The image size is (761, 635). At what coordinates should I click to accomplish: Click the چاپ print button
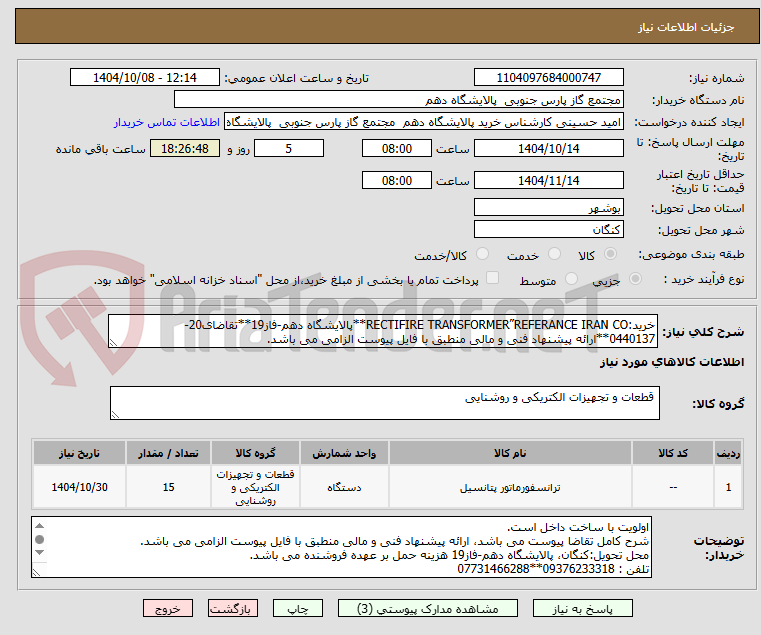point(298,608)
